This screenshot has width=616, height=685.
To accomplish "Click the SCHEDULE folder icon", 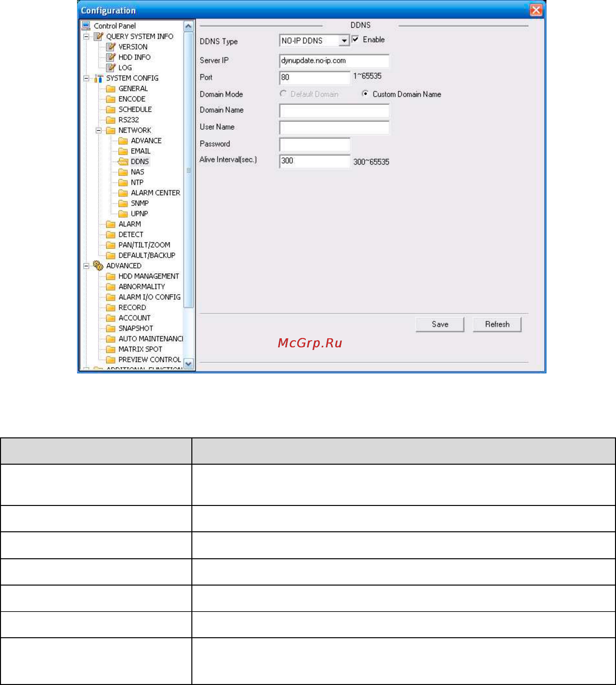I will [x=111, y=110].
